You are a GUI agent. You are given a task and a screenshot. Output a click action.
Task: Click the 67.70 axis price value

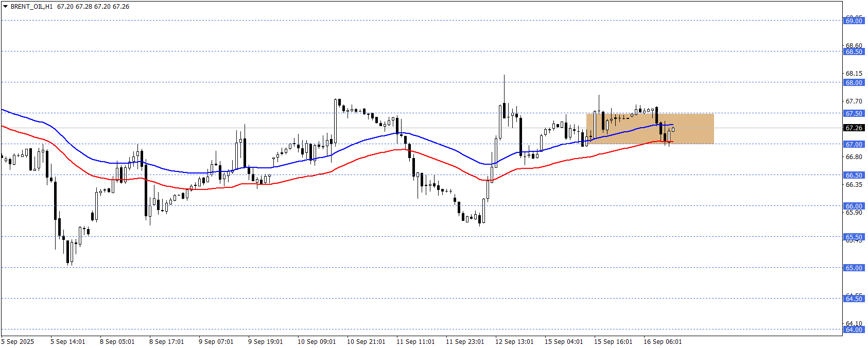click(854, 101)
